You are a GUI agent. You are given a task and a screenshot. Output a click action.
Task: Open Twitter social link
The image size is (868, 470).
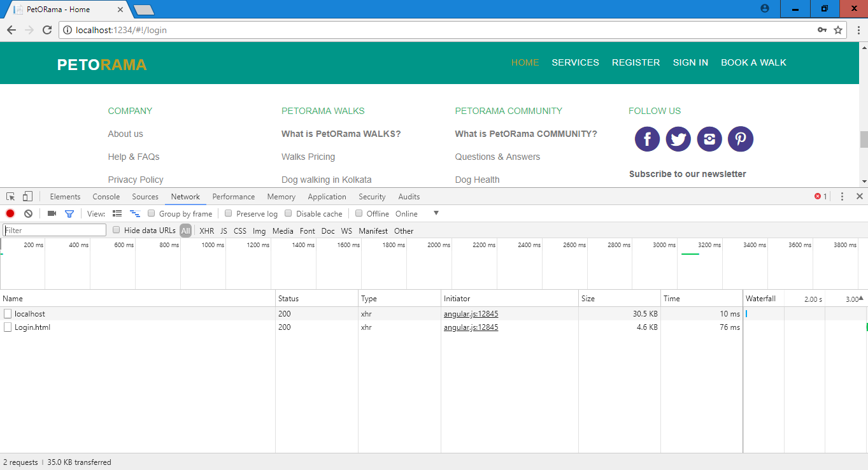coord(678,139)
